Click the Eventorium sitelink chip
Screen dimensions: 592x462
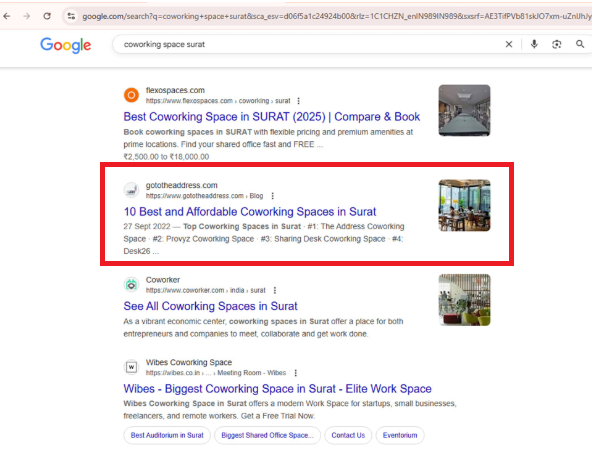[400, 435]
